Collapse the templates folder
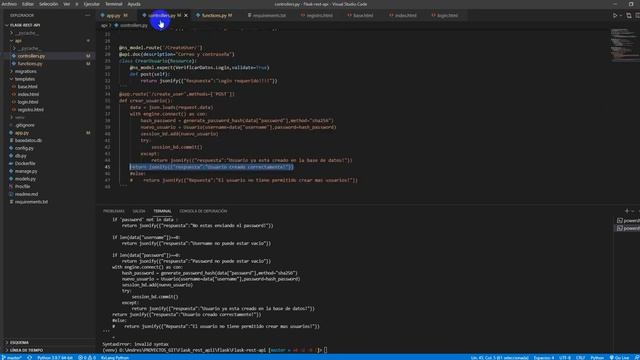This screenshot has height=360, width=640. [25, 79]
